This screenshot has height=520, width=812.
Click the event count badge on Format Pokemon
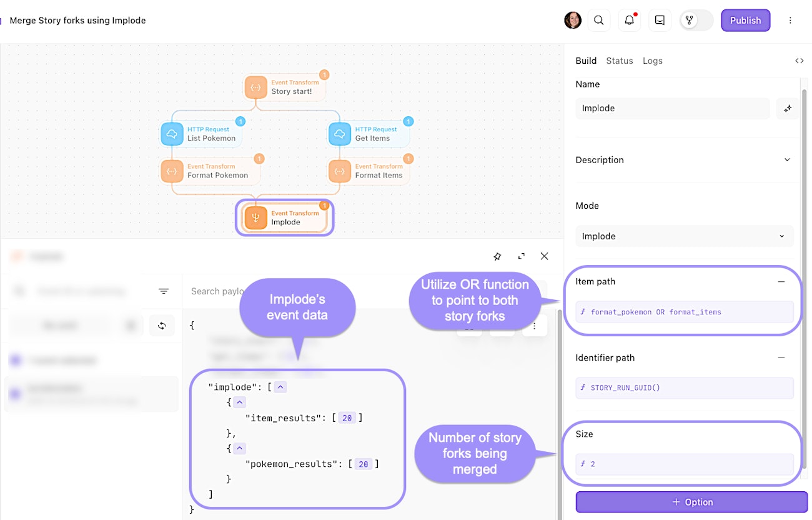pyautogui.click(x=259, y=159)
